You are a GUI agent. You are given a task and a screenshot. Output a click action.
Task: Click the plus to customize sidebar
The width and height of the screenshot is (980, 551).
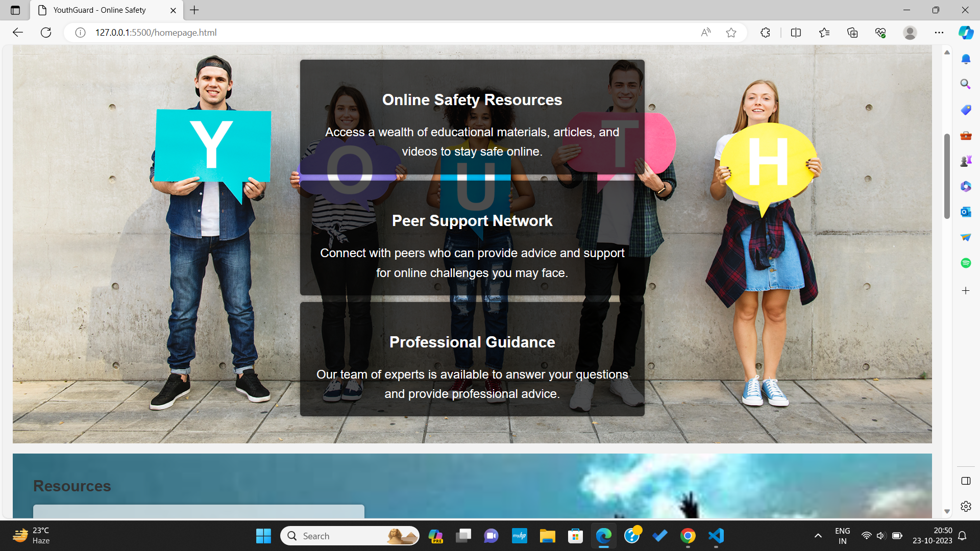click(965, 291)
